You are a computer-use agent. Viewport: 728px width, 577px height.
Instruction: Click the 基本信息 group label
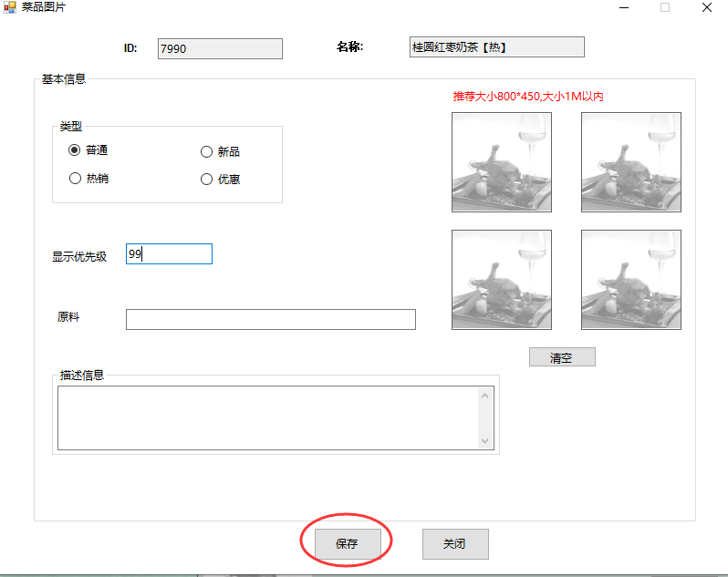point(64,79)
